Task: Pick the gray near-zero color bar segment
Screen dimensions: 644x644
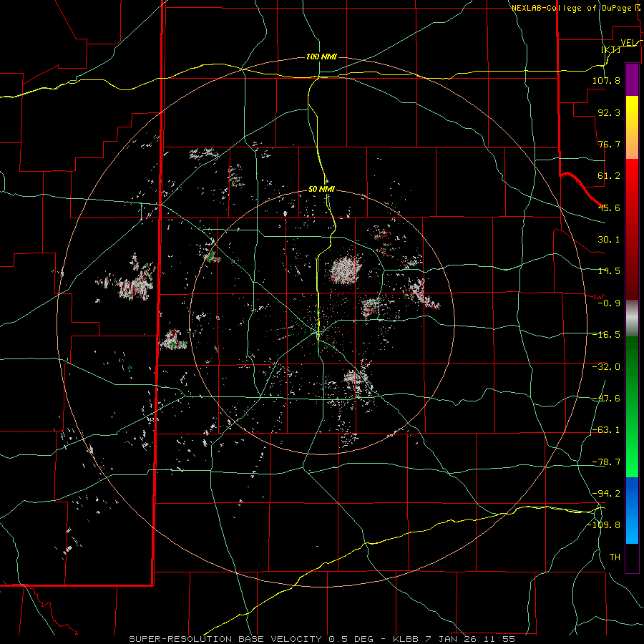Action: click(x=632, y=318)
